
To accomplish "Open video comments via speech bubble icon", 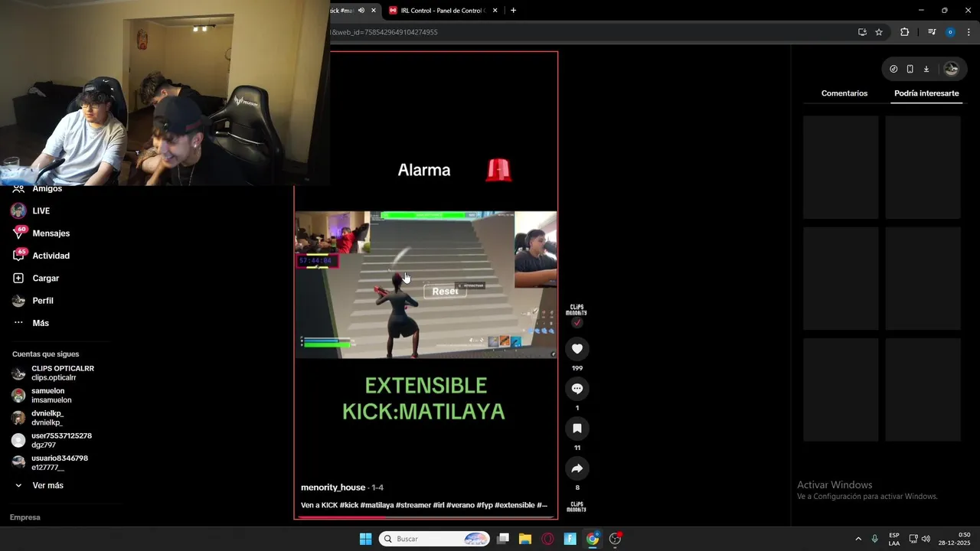I will coord(577,389).
